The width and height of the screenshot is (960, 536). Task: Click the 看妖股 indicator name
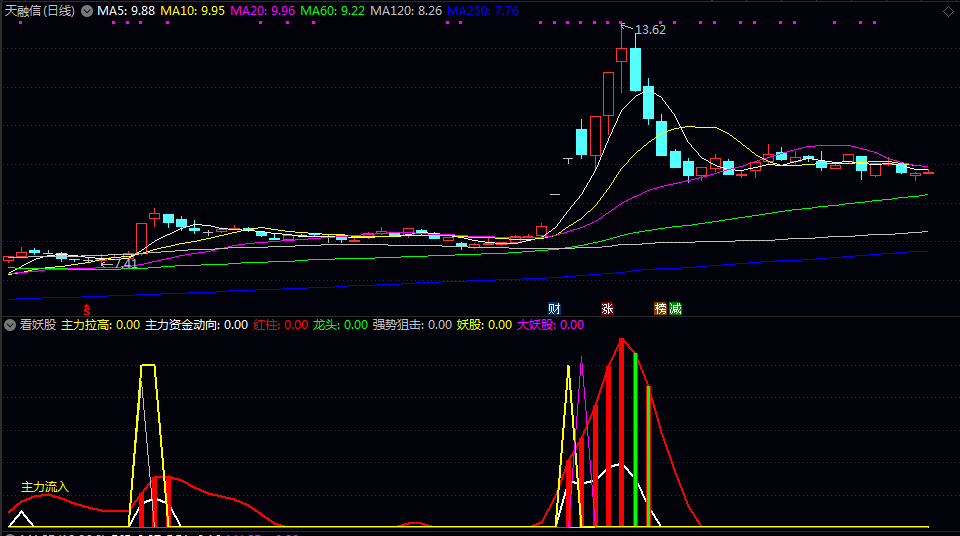(x=37, y=325)
